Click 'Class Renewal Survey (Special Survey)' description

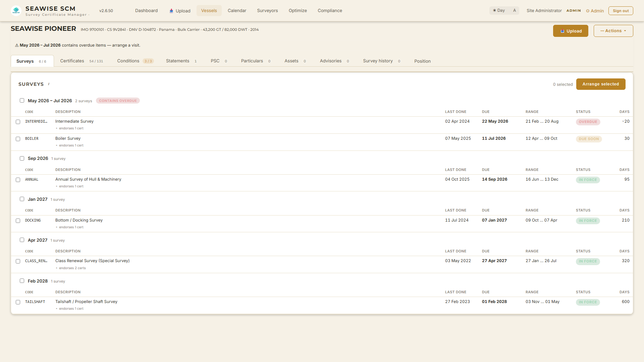coord(93,261)
